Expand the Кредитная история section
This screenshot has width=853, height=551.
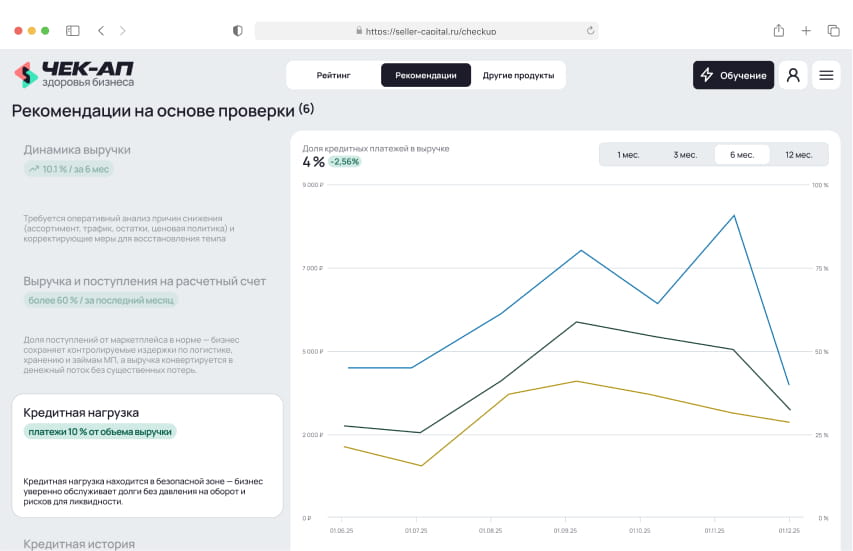(x=79, y=543)
